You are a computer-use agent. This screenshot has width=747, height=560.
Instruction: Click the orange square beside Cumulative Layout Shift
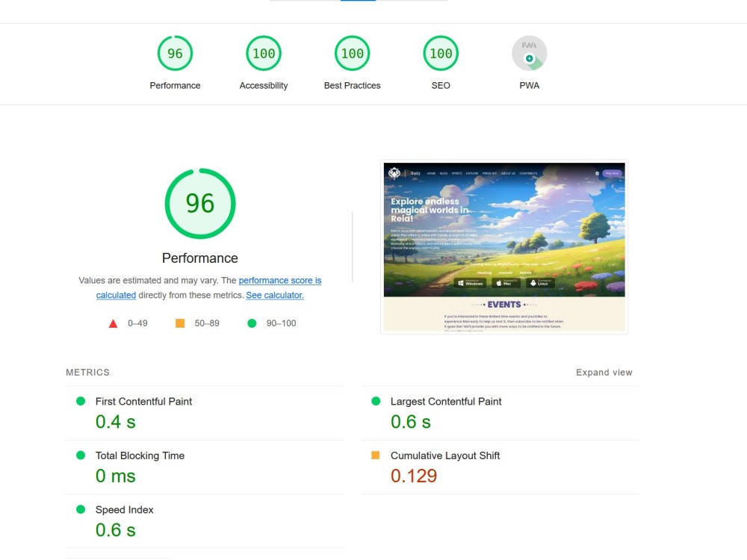pyautogui.click(x=376, y=455)
